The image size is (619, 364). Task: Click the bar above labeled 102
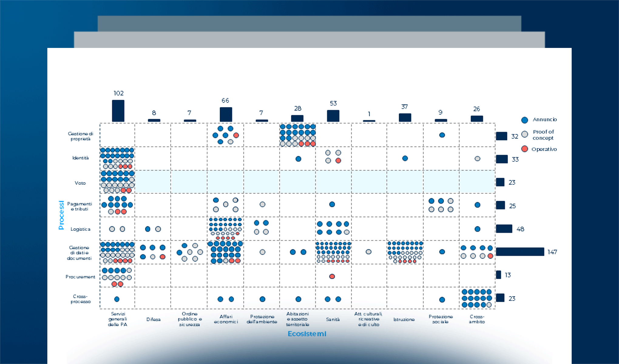click(x=118, y=111)
